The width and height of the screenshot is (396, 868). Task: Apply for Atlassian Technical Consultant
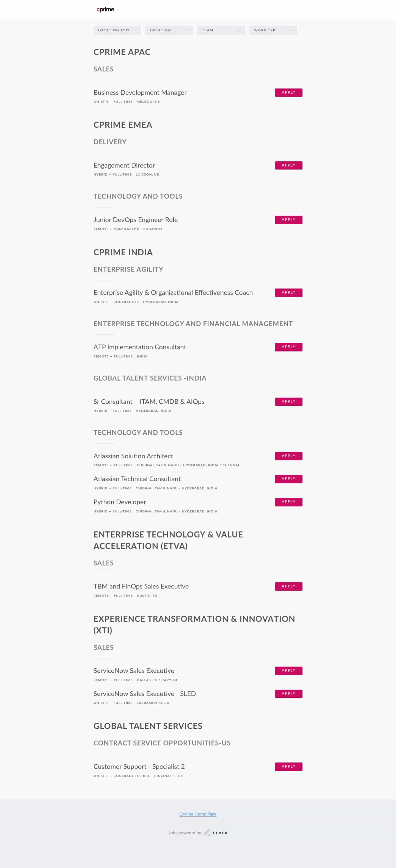288,479
